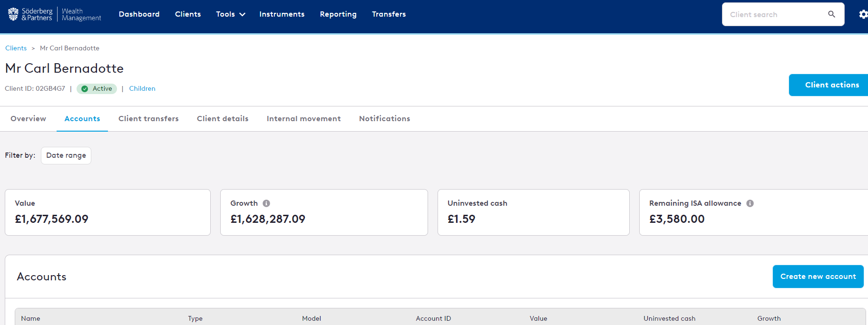Screen dimensions: 868x325
Task: Open the Internal movement tab
Action: [304, 119]
